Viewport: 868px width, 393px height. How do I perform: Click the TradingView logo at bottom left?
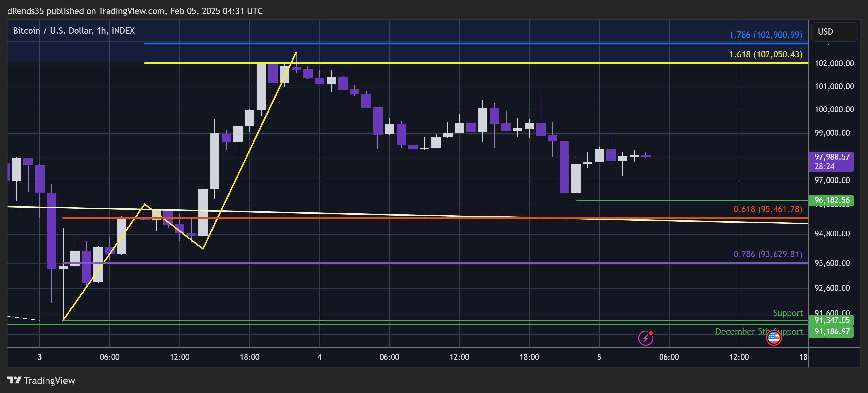point(41,380)
